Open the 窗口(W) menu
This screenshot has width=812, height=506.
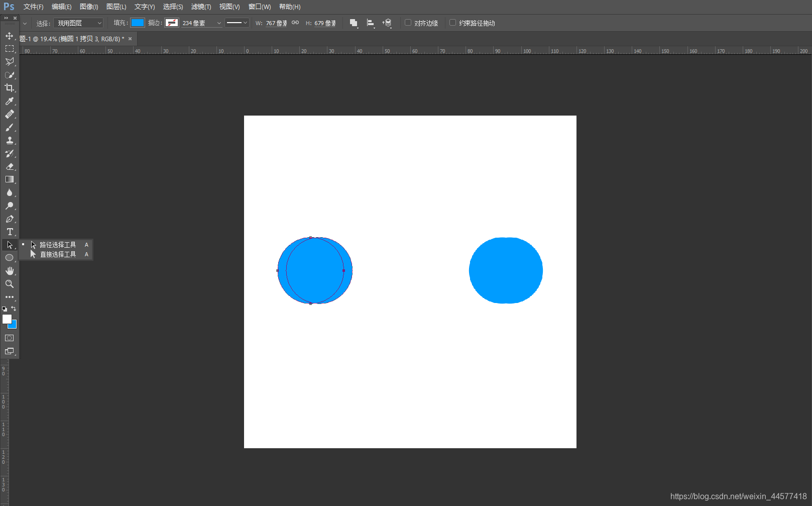click(x=260, y=7)
